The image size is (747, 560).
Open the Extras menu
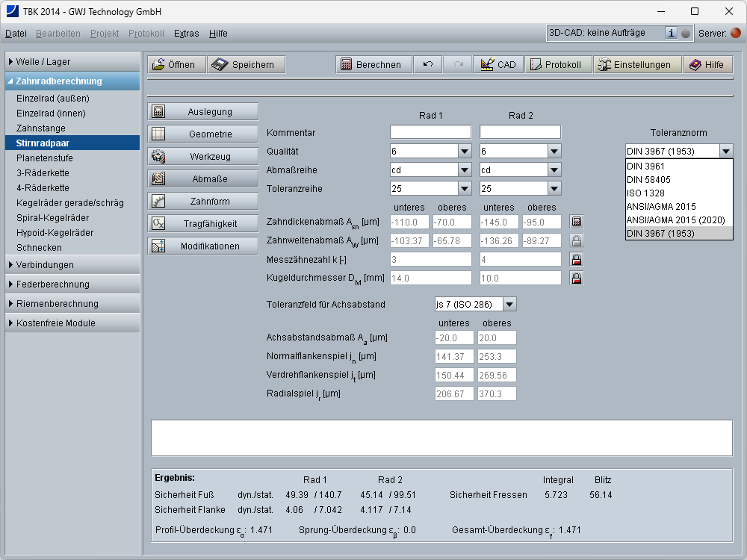pyautogui.click(x=186, y=34)
